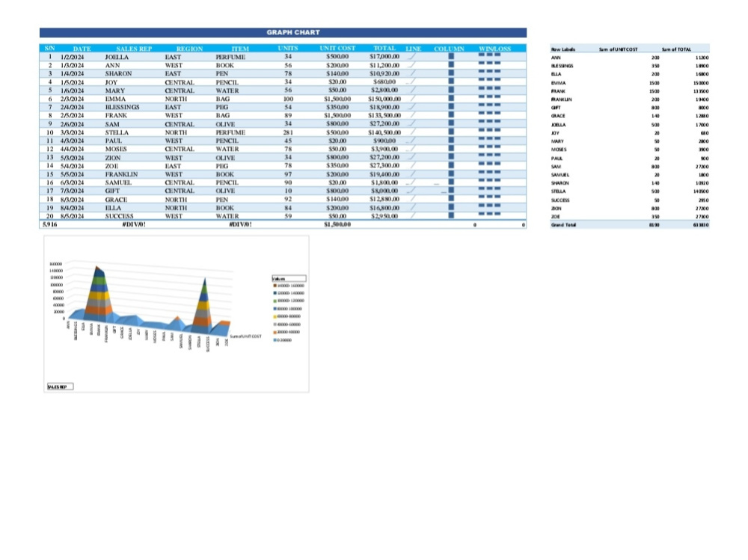This screenshot has height=560, width=748.
Task: Click the WIN/LOSS column header
Action: tap(494, 49)
